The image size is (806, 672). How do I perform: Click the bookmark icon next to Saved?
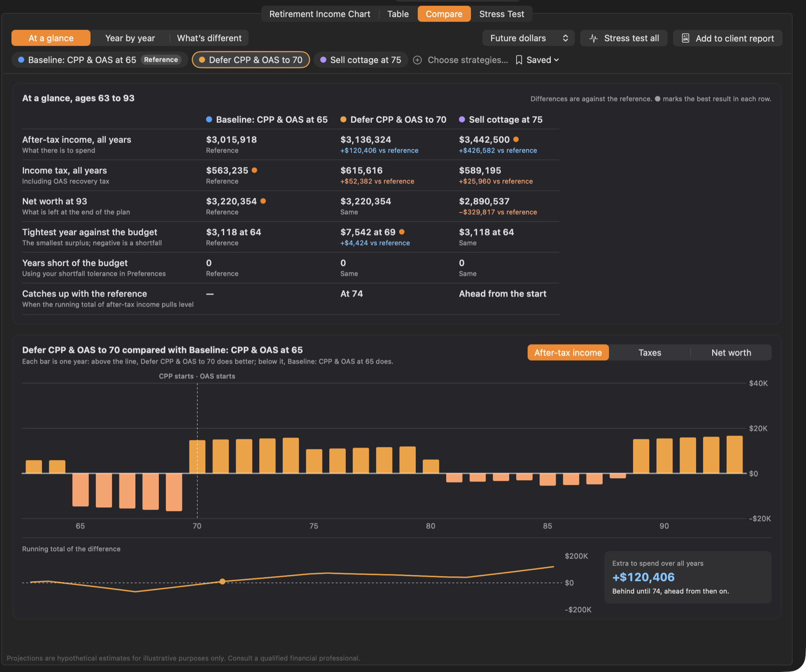click(519, 60)
